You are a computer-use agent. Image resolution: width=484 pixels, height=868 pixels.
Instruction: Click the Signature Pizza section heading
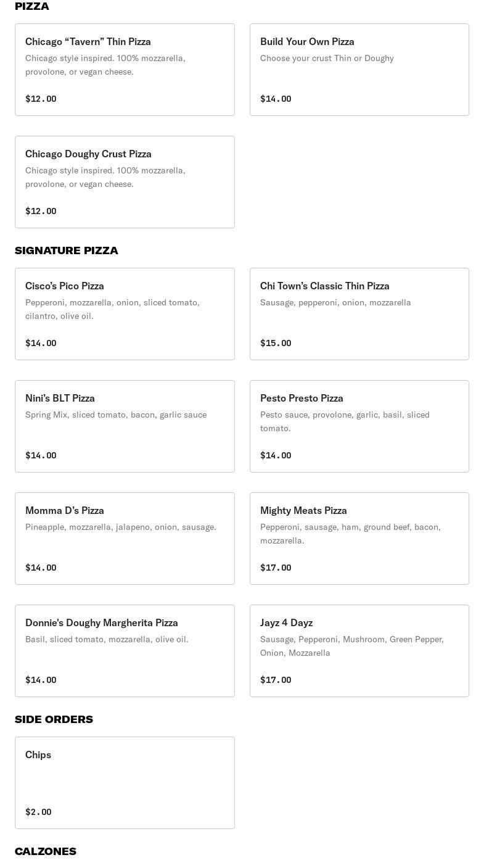[x=67, y=250]
